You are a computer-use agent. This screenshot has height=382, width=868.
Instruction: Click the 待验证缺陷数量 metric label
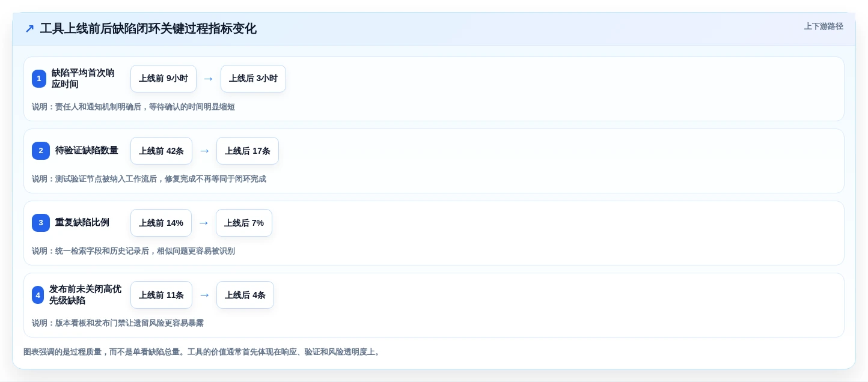87,151
